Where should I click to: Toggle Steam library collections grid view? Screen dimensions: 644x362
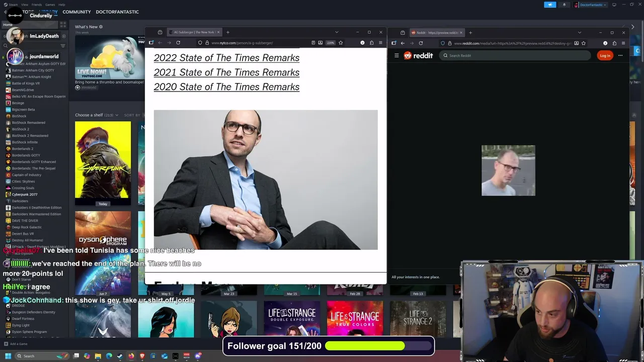63,24
